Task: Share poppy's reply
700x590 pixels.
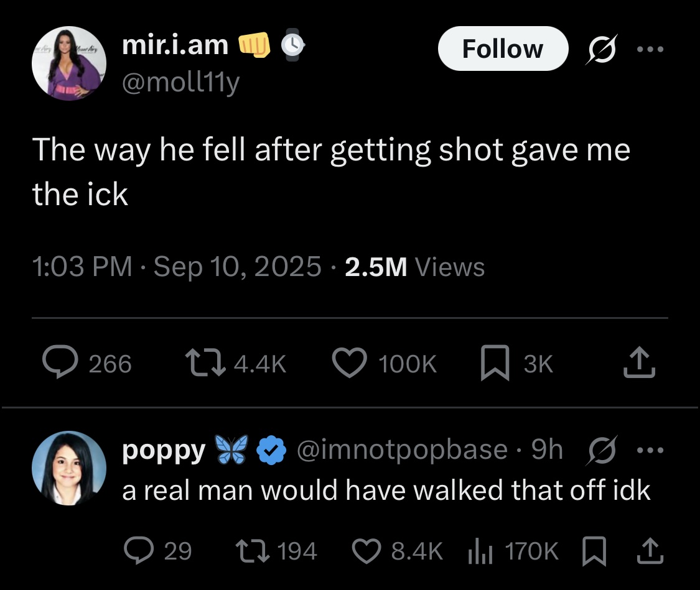Action: [x=650, y=550]
